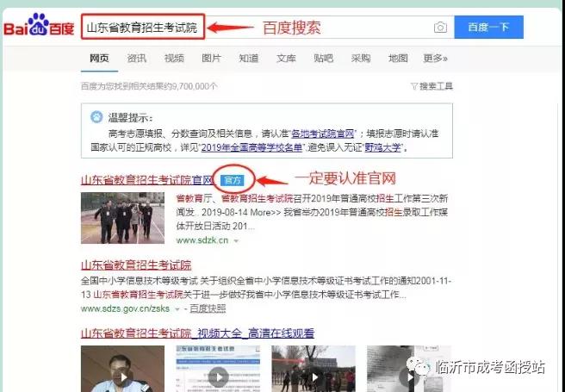Expand the 更多» menu
Viewport: 565px width, 392px height.
[x=435, y=58]
